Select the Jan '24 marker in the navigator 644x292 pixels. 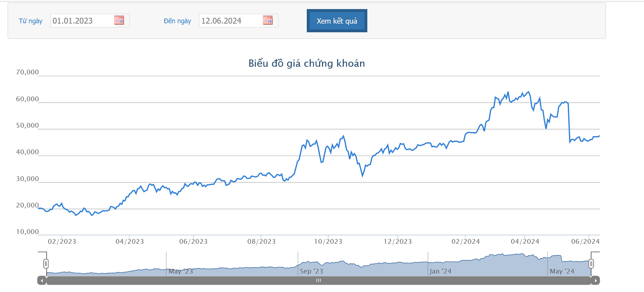[441, 271]
